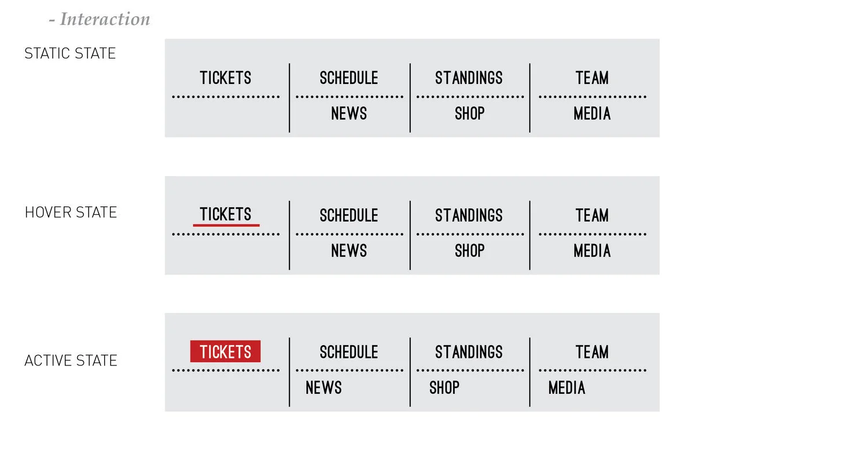868x450 pixels.
Task: Click STANDINGS in the static state menu
Action: pyautogui.click(x=469, y=78)
